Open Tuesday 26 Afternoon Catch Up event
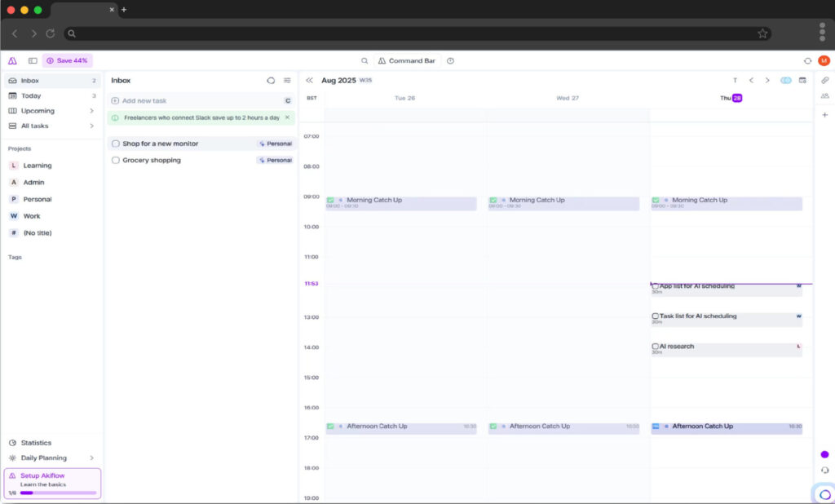This screenshot has width=835, height=504. point(401,428)
